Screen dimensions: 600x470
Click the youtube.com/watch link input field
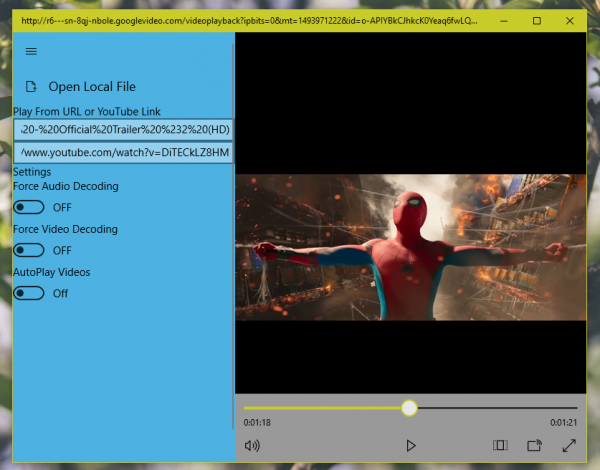tap(123, 153)
